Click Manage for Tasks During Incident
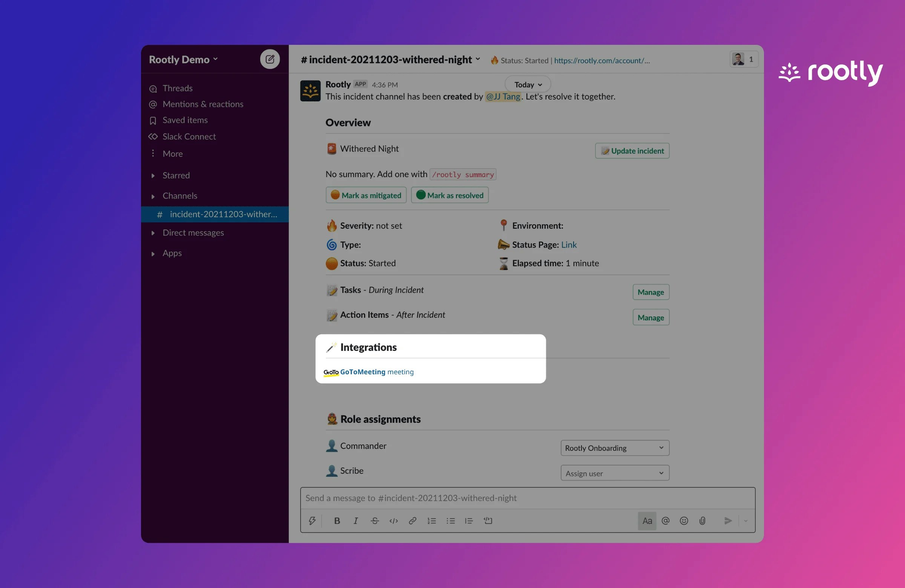905x588 pixels. (650, 292)
